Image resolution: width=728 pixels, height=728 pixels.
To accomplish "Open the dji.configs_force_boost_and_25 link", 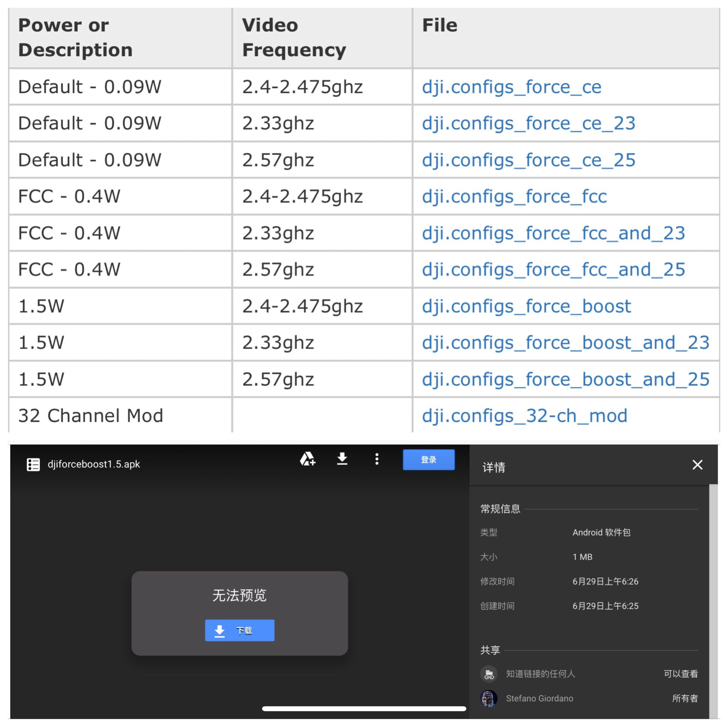I will point(566,379).
